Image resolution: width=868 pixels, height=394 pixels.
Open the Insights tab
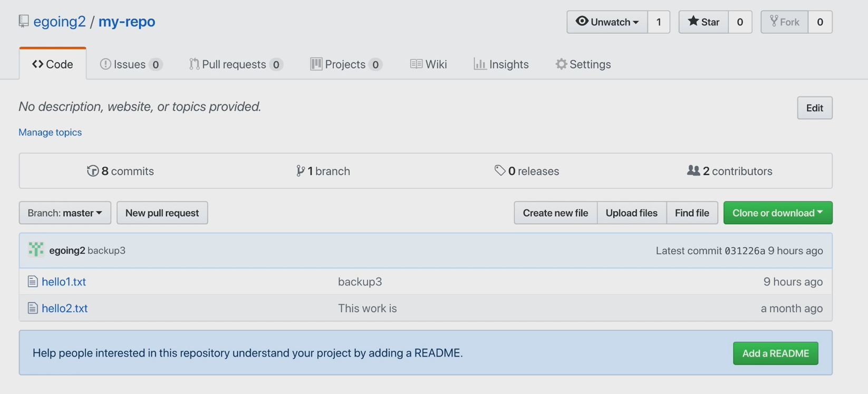(501, 64)
